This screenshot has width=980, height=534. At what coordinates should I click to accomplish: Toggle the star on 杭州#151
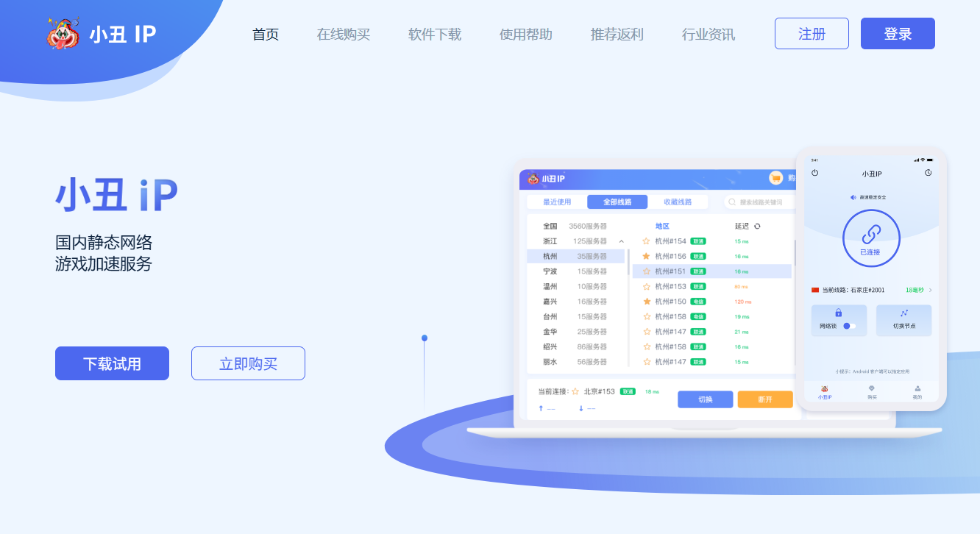(x=647, y=271)
